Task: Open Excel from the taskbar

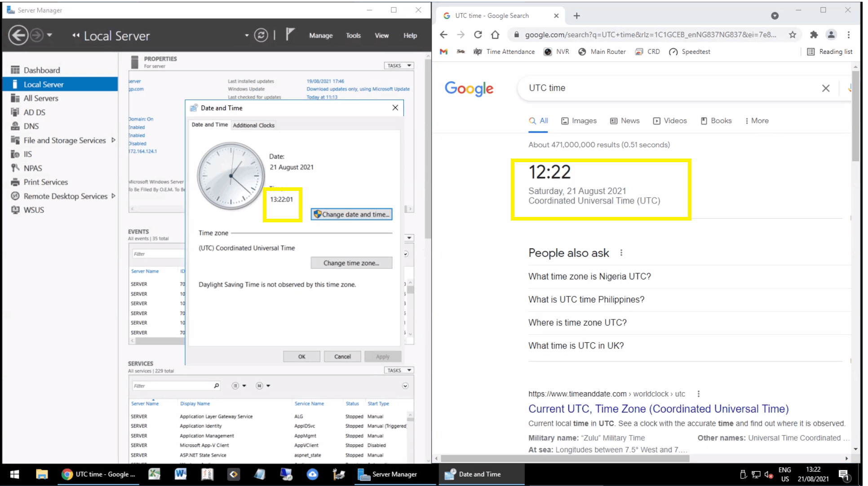Action: 154,474
